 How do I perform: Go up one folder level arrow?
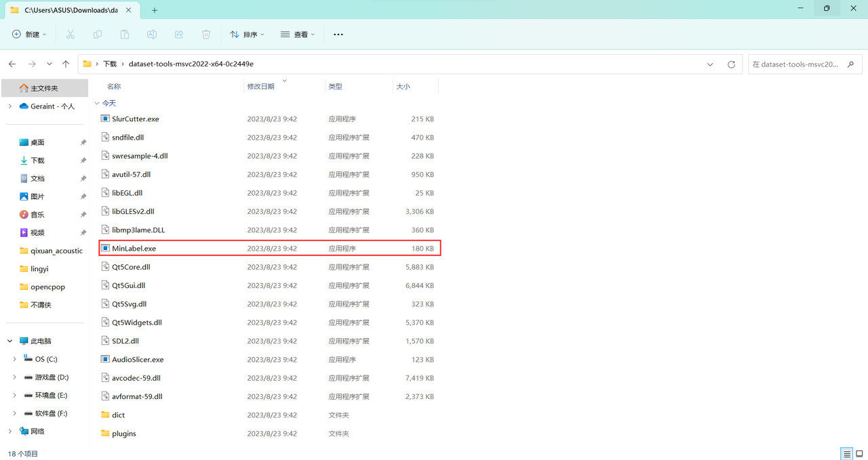tap(66, 64)
